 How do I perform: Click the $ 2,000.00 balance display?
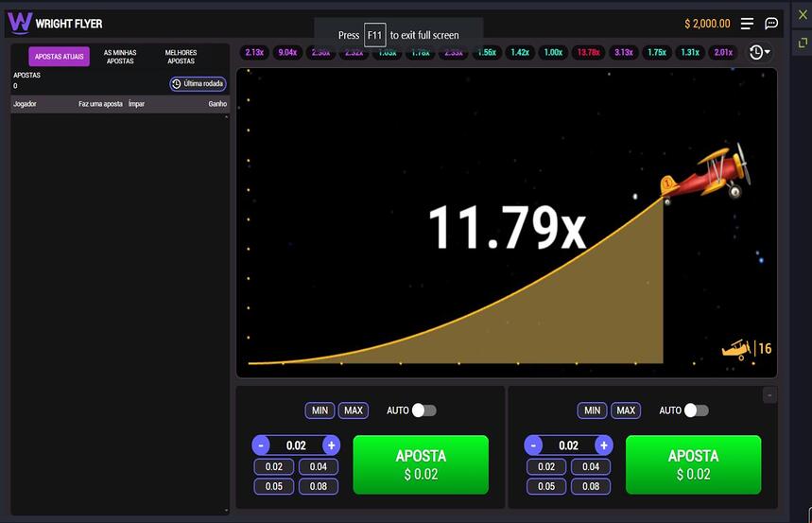coord(707,24)
